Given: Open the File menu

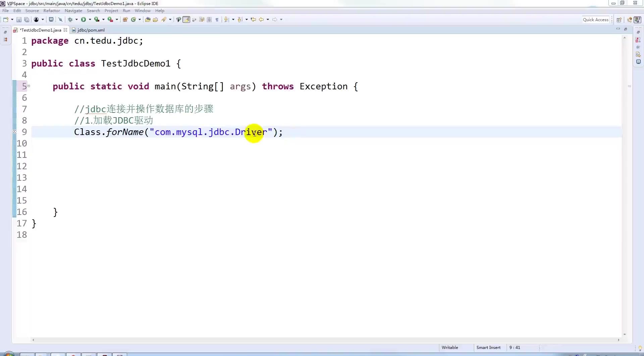Looking at the screenshot, I should (x=5, y=11).
